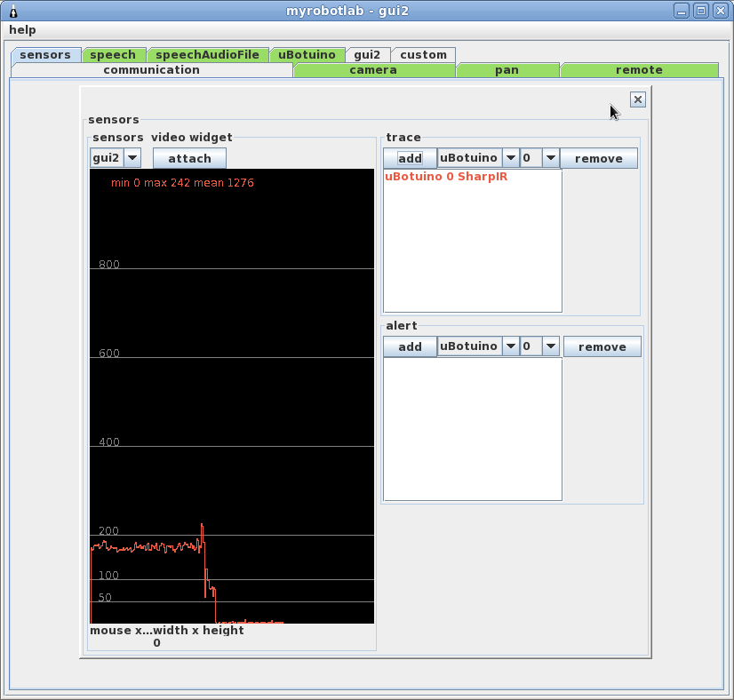Close the myrobotlab window
734x700 pixels.
pos(721,11)
